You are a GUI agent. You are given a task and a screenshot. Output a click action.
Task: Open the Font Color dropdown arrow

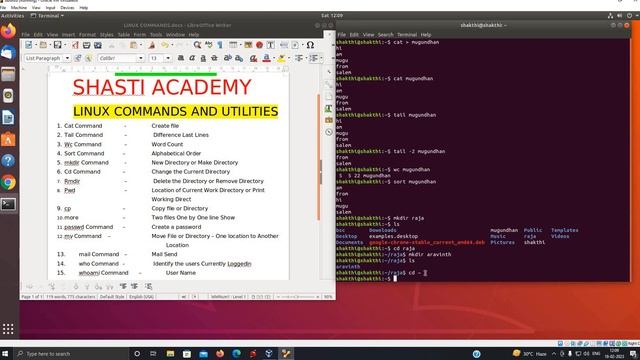(273, 58)
